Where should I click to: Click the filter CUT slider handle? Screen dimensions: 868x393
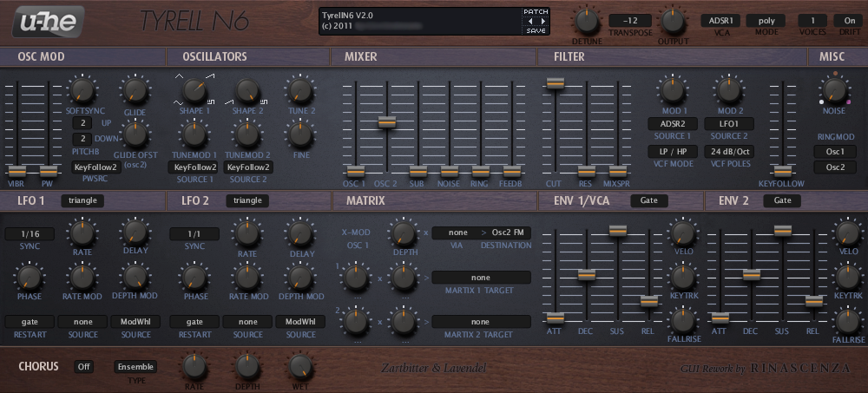pos(555,83)
